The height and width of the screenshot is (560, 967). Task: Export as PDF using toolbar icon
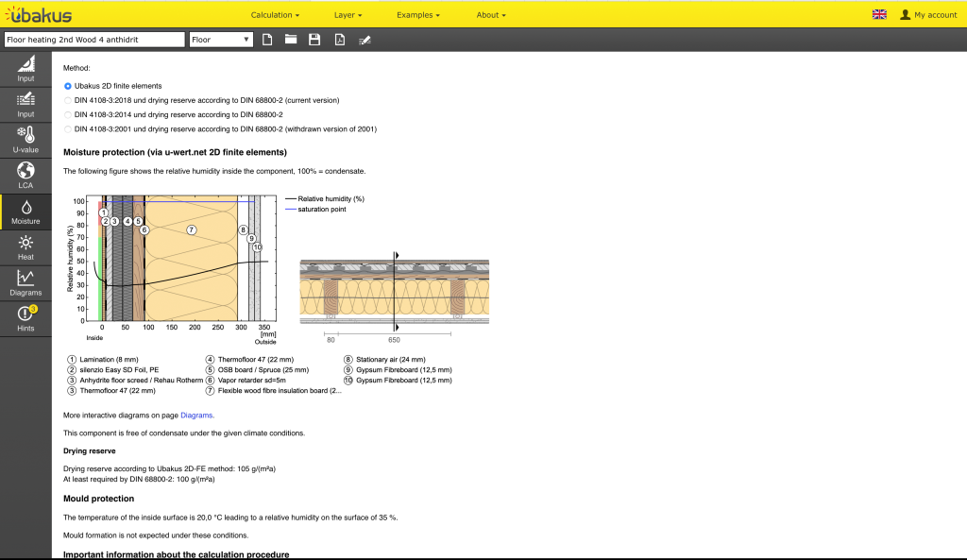(x=339, y=40)
